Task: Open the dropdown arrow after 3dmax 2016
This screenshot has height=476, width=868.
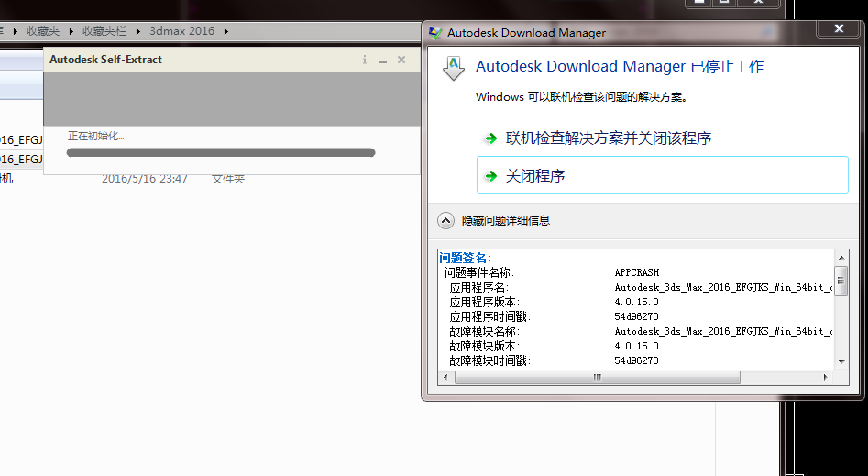Action: [x=225, y=31]
